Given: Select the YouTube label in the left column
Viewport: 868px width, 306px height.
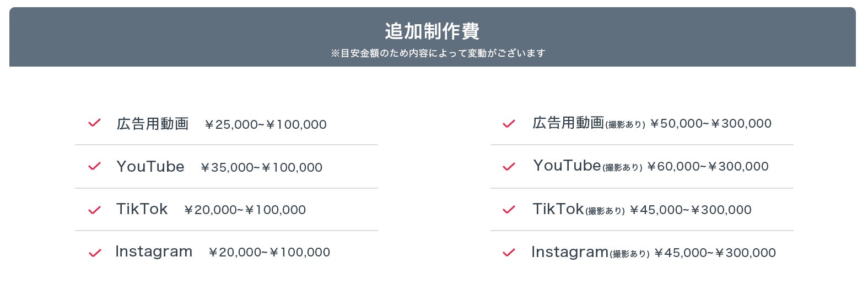Looking at the screenshot, I should point(150,166).
